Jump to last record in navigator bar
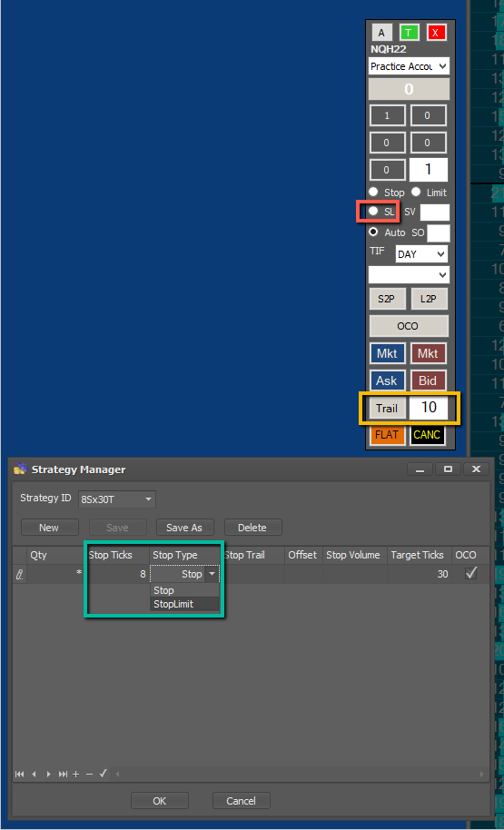This screenshot has height=830, width=504. (x=63, y=774)
